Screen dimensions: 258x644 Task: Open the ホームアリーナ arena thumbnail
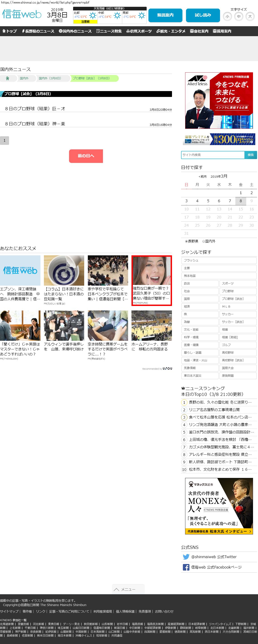pyautogui.click(x=152, y=326)
